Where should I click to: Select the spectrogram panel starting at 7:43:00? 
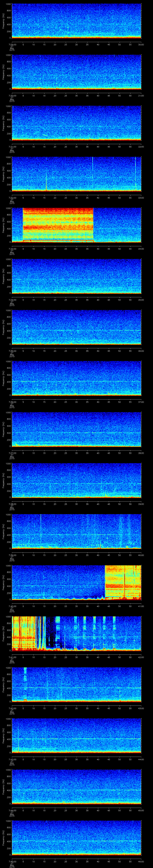coord(76,736)
